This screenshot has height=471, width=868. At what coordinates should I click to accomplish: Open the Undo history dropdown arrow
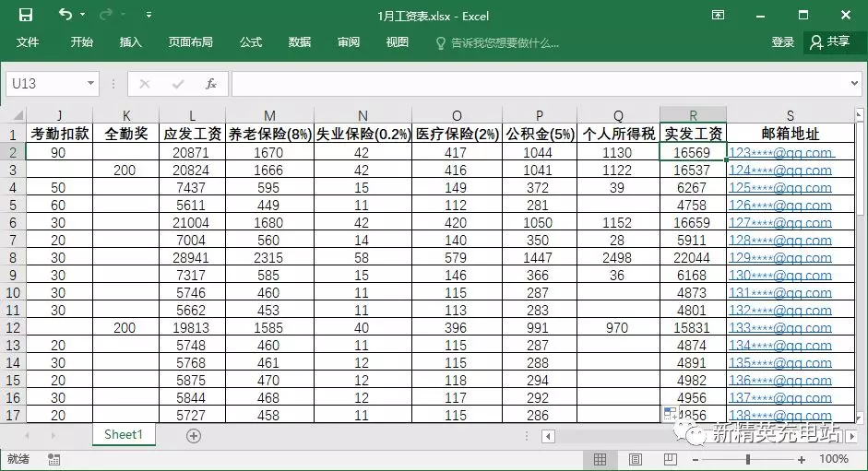point(82,15)
